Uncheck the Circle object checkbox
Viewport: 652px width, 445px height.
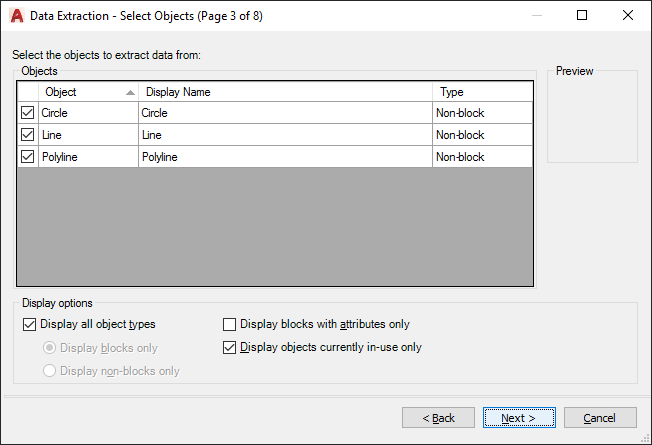coord(27,113)
